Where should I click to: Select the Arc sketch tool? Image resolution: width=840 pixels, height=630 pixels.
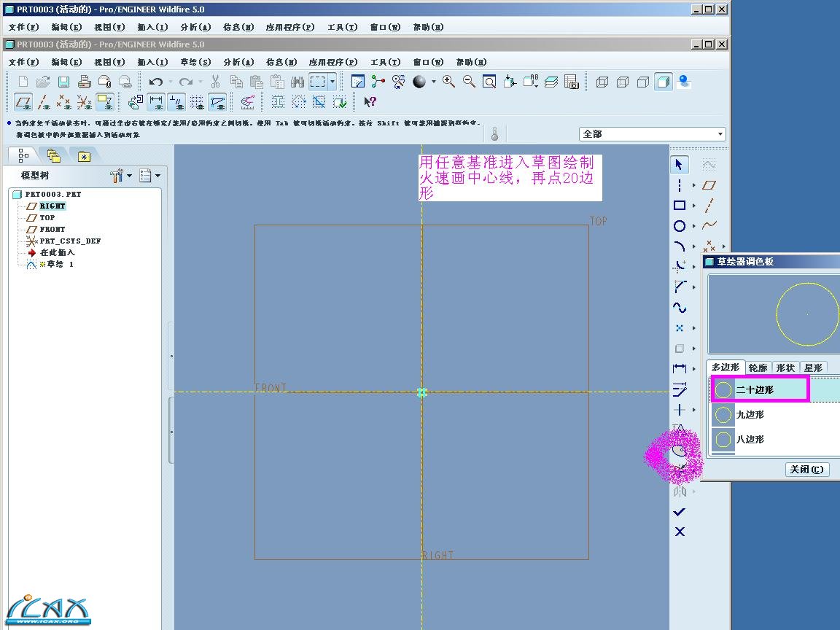pyautogui.click(x=680, y=246)
